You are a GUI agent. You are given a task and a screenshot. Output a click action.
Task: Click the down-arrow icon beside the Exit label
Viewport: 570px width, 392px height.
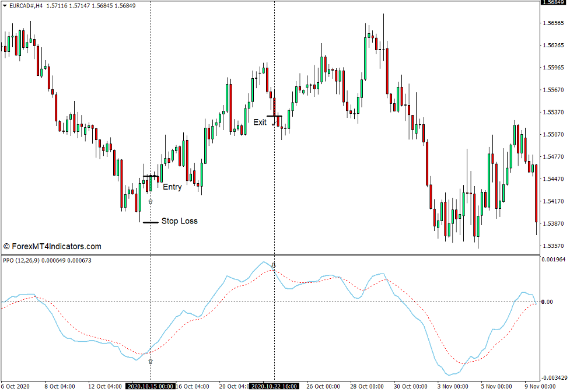pyautogui.click(x=275, y=123)
